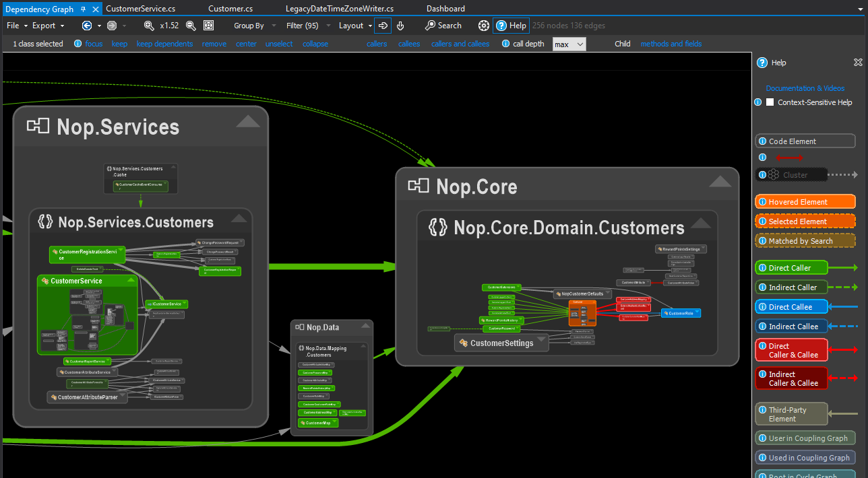Open the settings gear icon
The width and height of the screenshot is (868, 478).
(x=484, y=26)
